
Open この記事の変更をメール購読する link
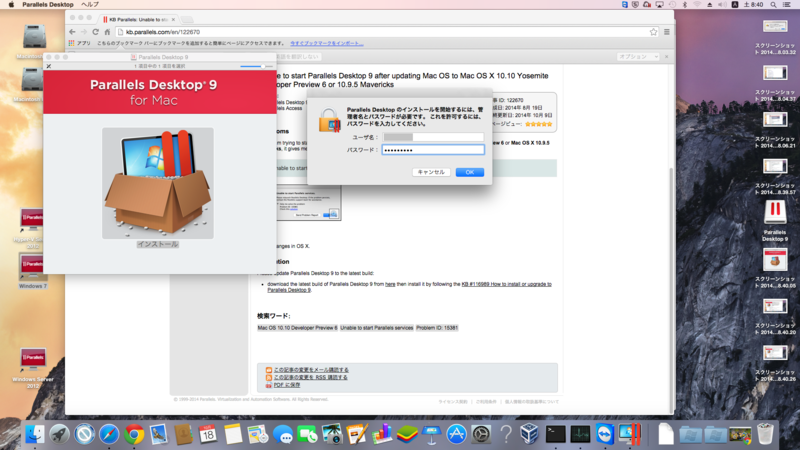click(x=311, y=370)
